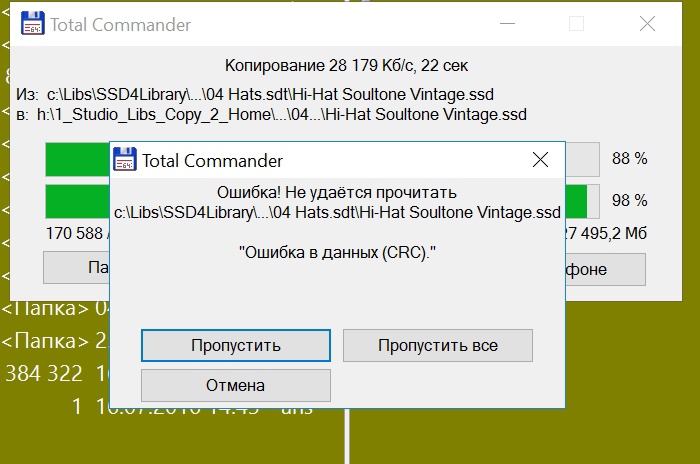Click the 'Total Commander' title of the error dialog

coord(212,161)
